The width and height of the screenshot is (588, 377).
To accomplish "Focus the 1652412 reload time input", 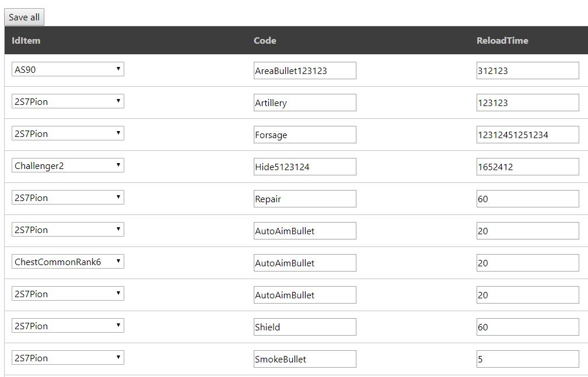I will pyautogui.click(x=527, y=167).
